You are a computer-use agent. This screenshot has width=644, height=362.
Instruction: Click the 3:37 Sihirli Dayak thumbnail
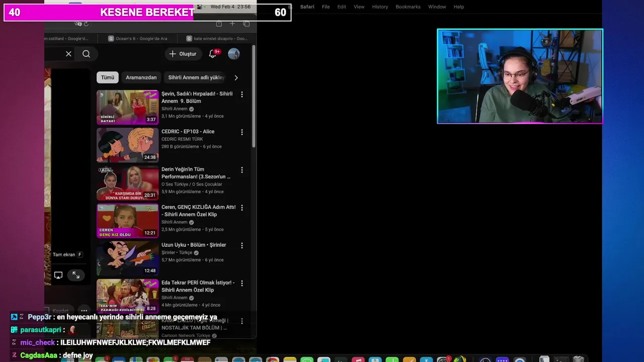pyautogui.click(x=127, y=107)
